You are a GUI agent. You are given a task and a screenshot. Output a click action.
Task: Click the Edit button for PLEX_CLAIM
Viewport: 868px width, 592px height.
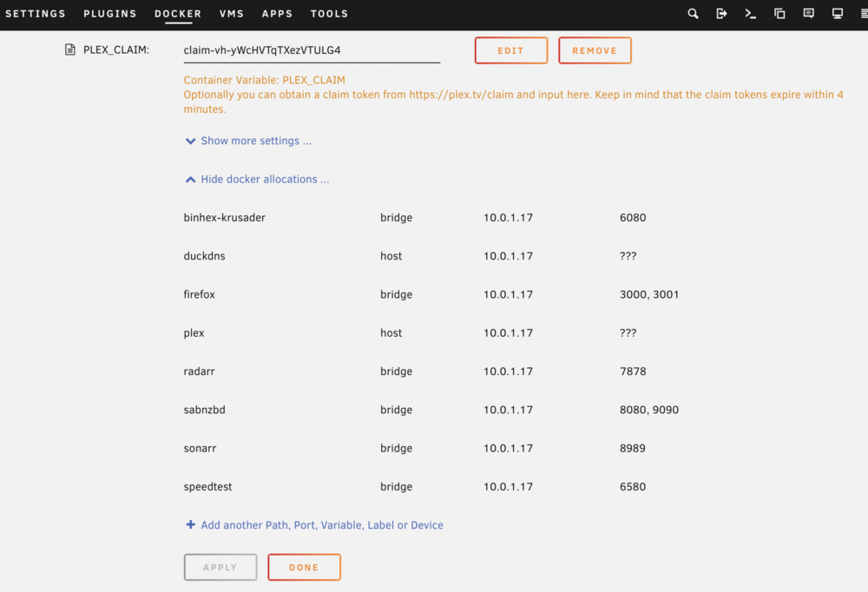click(x=511, y=50)
